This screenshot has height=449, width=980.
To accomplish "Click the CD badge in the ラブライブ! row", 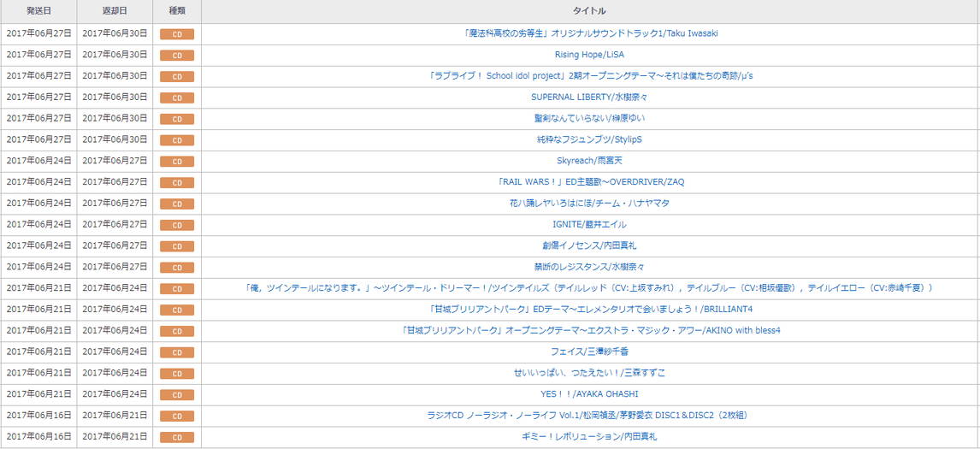I will click(177, 76).
